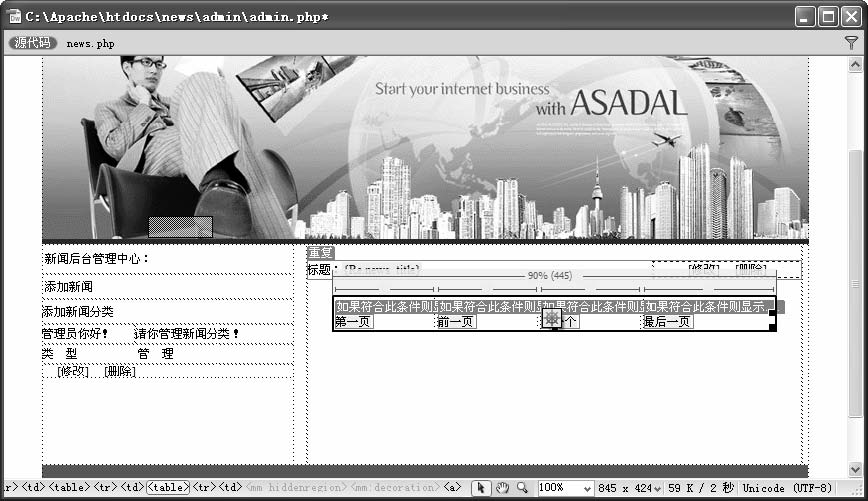Click 管理员你好 greeting text
868x501 pixels.
pyautogui.click(x=75, y=334)
